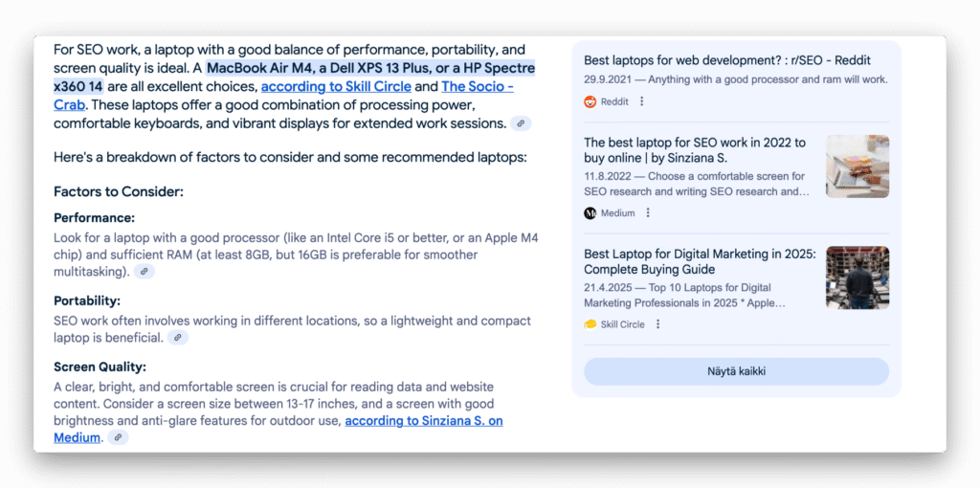Follow 'The Socio - Crab' link
This screenshot has width=980, height=488.
click(x=283, y=96)
